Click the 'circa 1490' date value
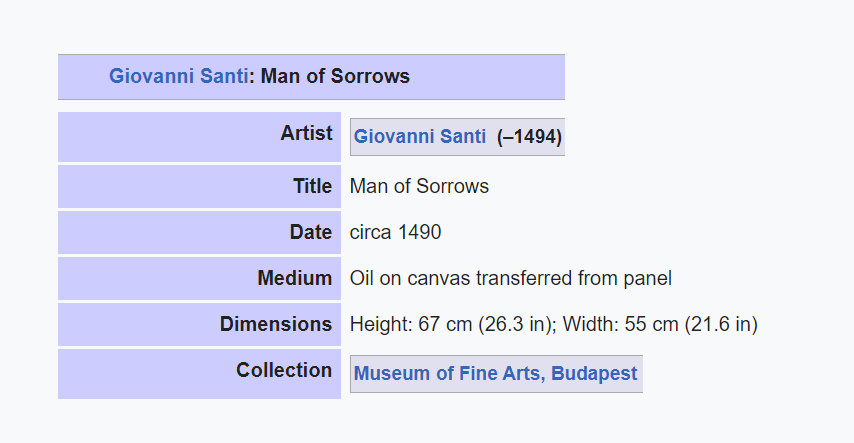The height and width of the screenshot is (443, 854). click(395, 232)
